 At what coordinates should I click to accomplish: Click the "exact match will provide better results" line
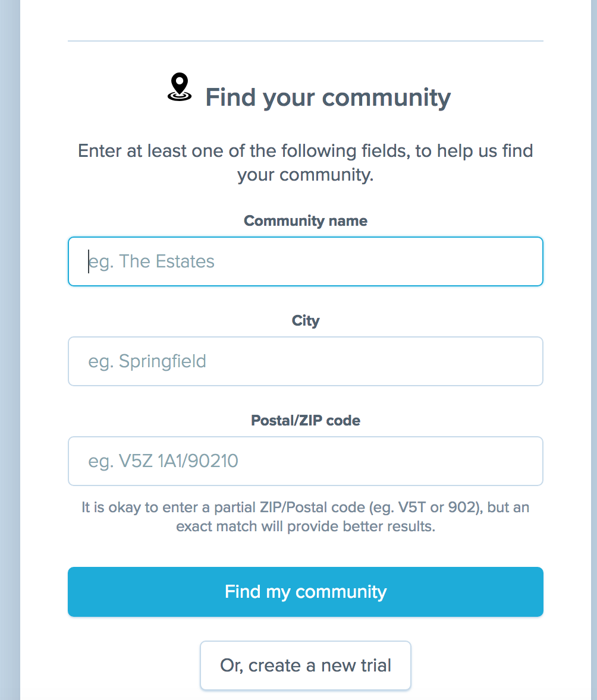click(x=306, y=526)
